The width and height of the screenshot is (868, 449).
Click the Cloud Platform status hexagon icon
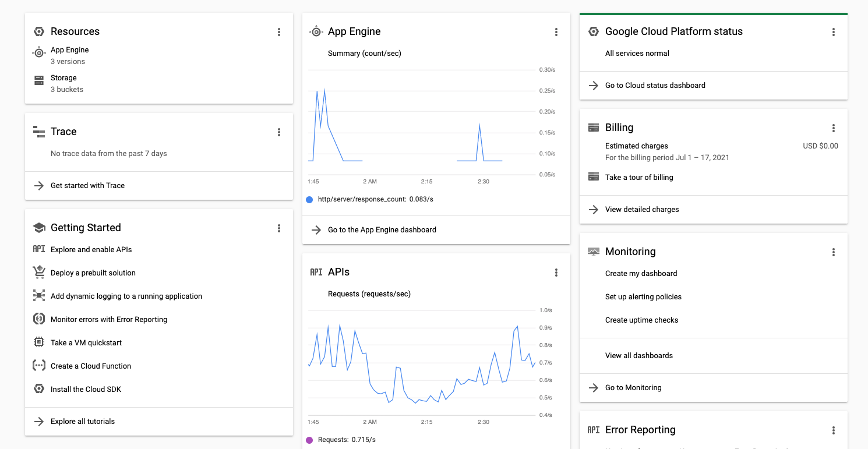[x=594, y=31]
